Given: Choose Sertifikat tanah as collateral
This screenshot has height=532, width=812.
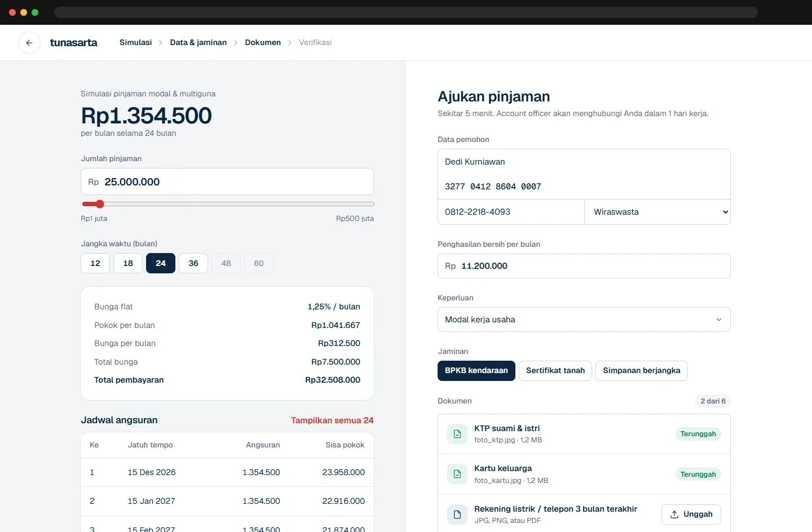Looking at the screenshot, I should point(555,371).
